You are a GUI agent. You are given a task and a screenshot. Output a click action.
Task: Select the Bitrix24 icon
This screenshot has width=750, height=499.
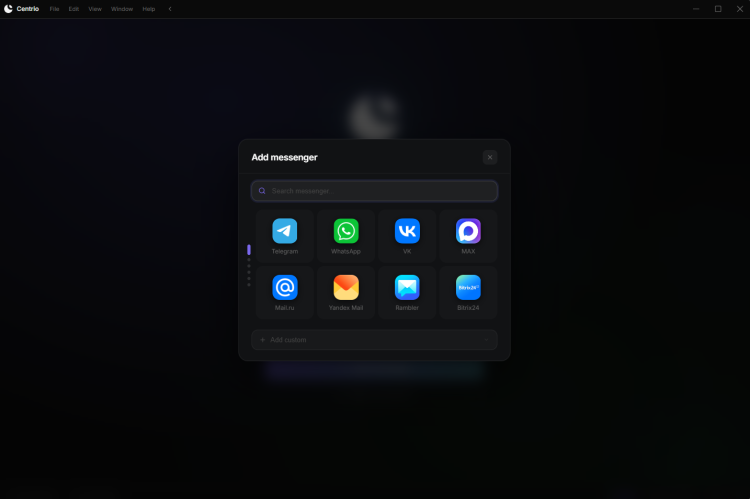pyautogui.click(x=468, y=288)
